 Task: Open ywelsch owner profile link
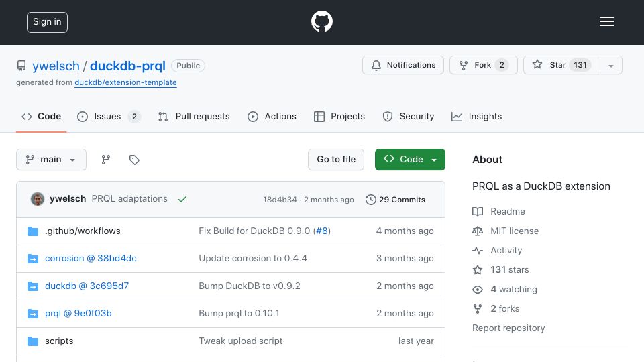click(56, 66)
